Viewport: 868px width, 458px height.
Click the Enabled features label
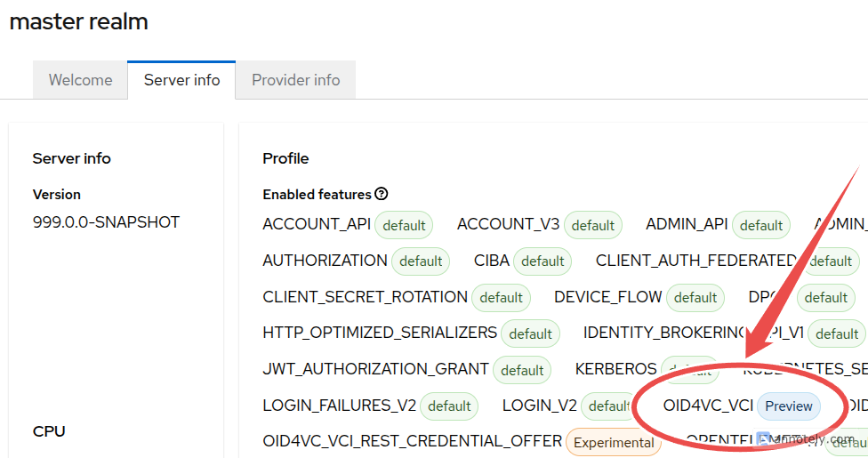tap(317, 195)
